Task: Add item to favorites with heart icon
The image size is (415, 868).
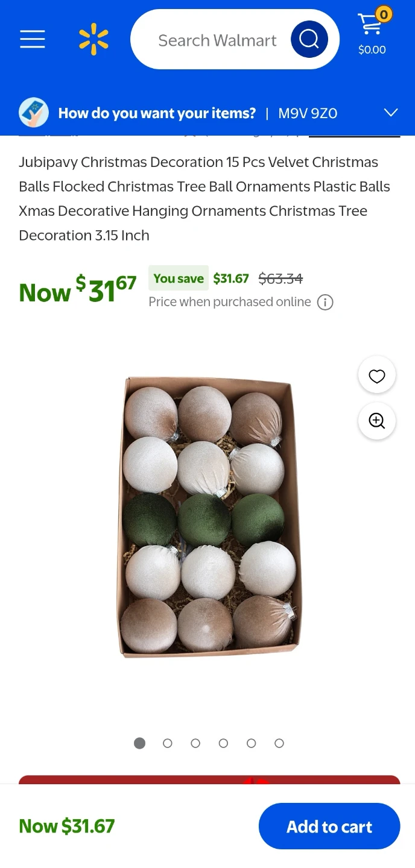Action: tap(377, 376)
